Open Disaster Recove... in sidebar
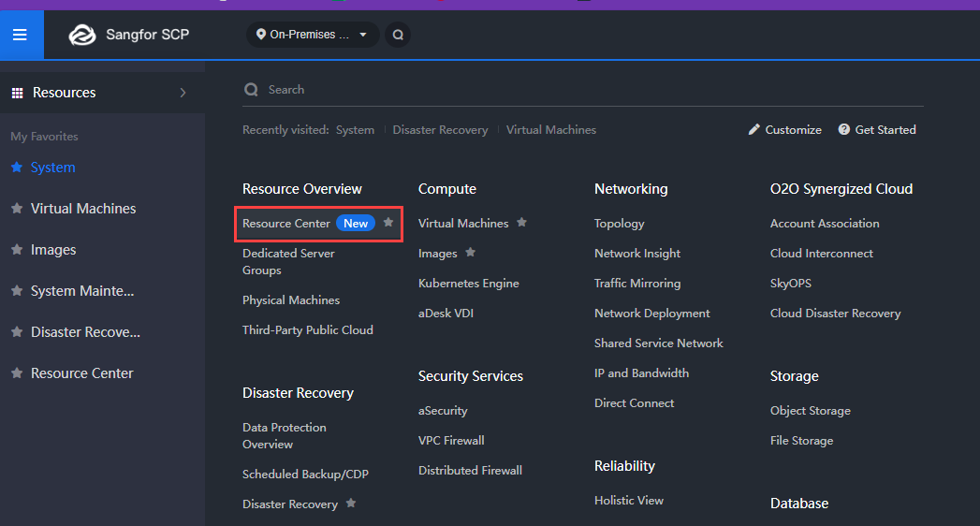 [x=85, y=332]
